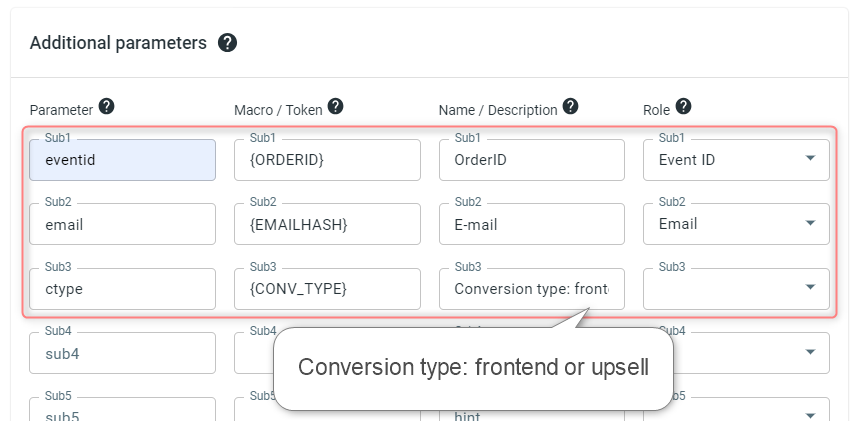Open the Sub1 Role dropdown showing Event ID
This screenshot has height=421, width=855.
pyautogui.click(x=736, y=160)
